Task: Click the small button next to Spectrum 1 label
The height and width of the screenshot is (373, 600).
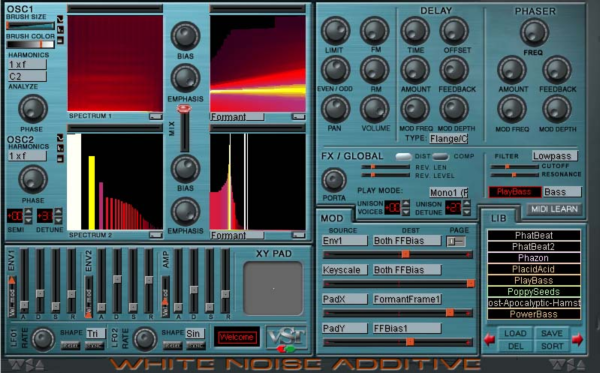Action: coord(155,116)
